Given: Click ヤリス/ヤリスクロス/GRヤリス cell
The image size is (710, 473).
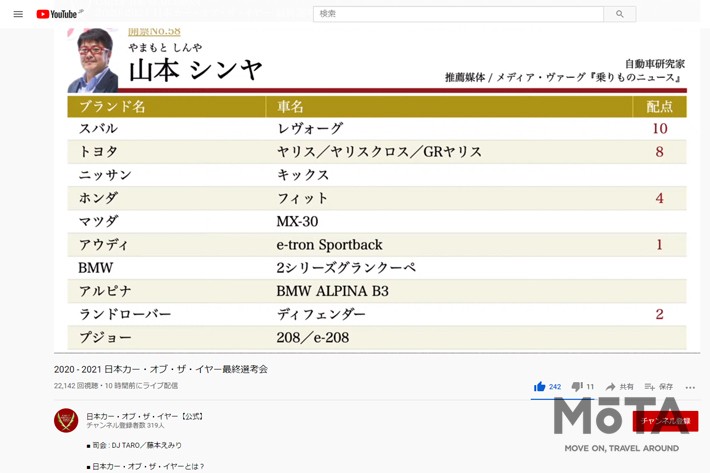Looking at the screenshot, I should (x=379, y=152).
